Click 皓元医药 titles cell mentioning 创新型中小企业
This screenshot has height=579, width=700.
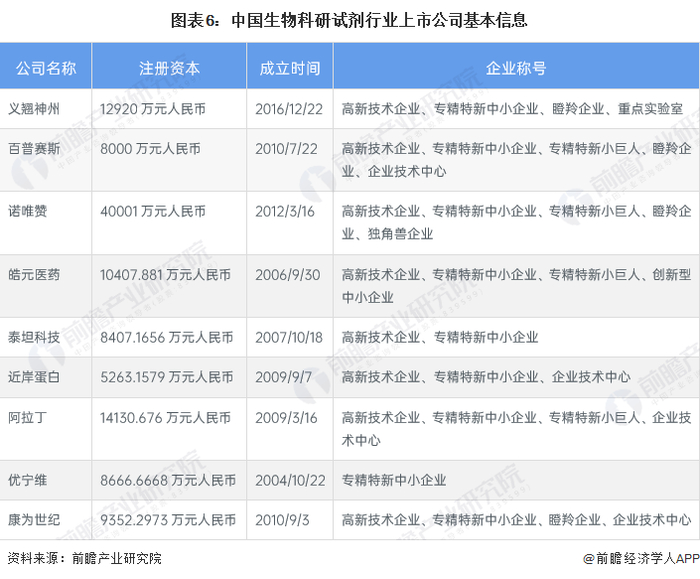point(517,286)
